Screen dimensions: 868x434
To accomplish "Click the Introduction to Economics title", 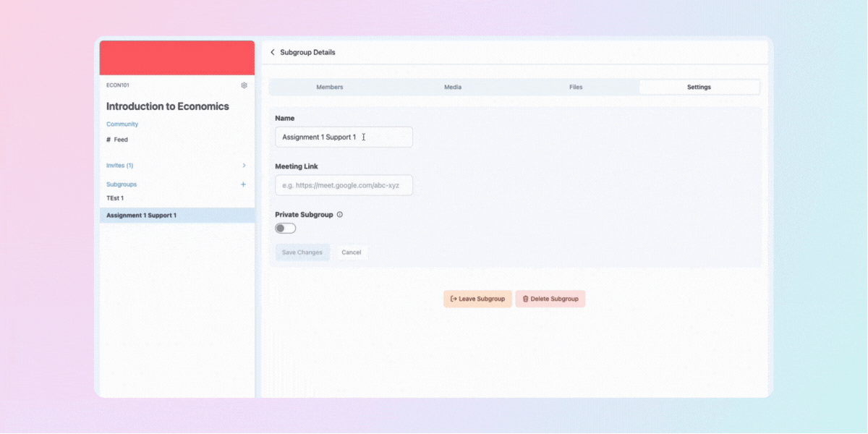I will click(x=168, y=106).
